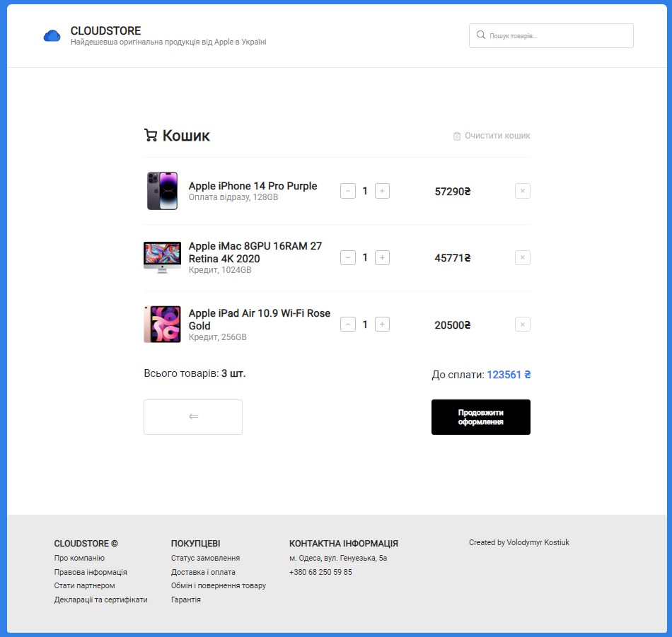Screen dimensions: 672x637
Task: Remove iPad Air Rose Gold from cart
Action: (523, 325)
